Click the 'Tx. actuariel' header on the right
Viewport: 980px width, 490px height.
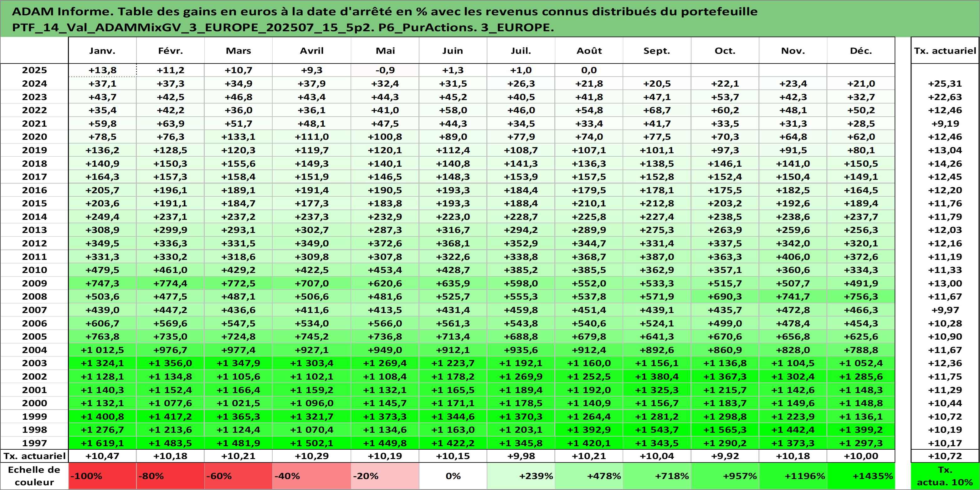click(945, 51)
